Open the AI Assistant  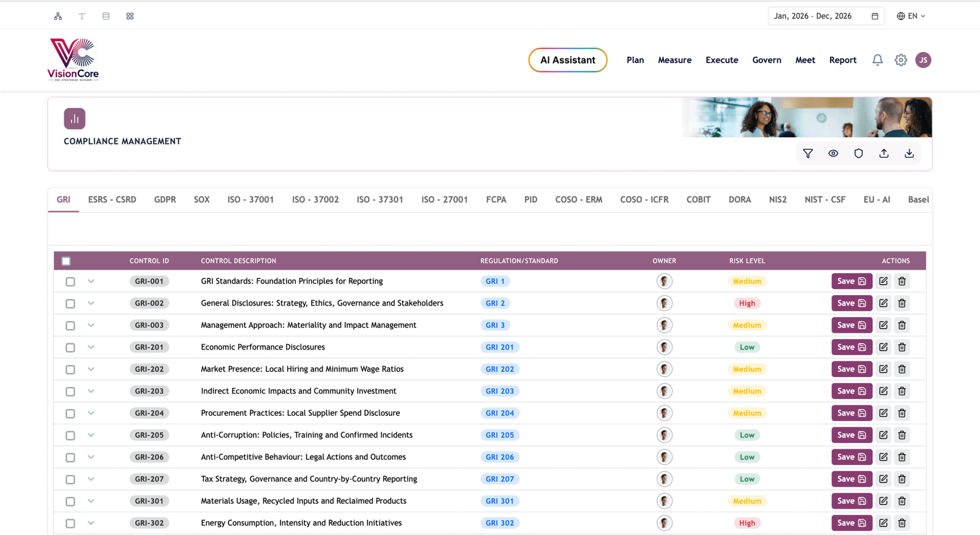click(568, 60)
